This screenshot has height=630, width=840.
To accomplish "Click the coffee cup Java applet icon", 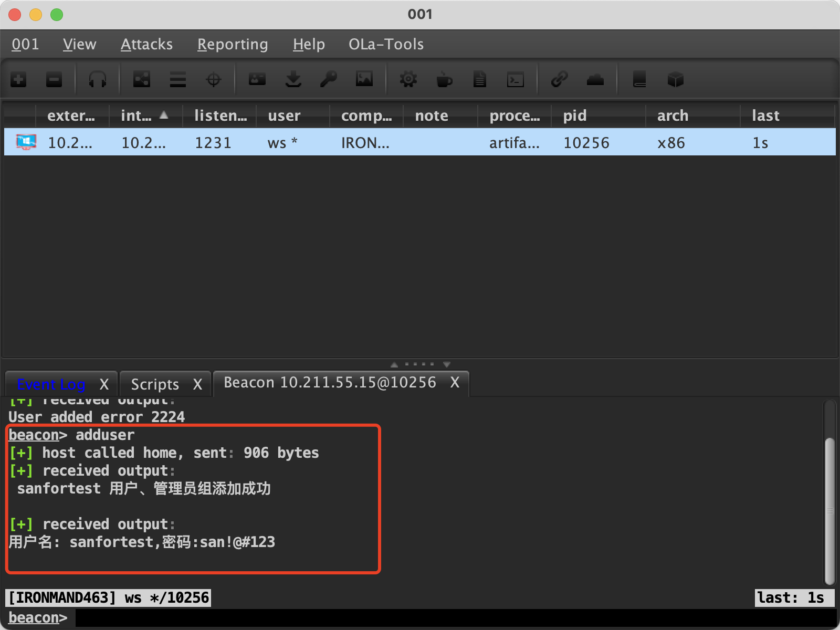I will click(444, 80).
